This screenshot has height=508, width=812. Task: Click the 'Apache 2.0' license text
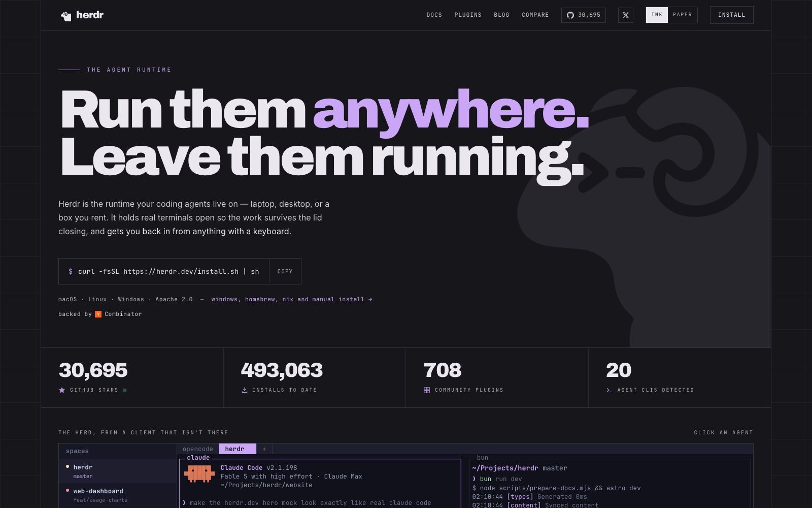[174, 300]
